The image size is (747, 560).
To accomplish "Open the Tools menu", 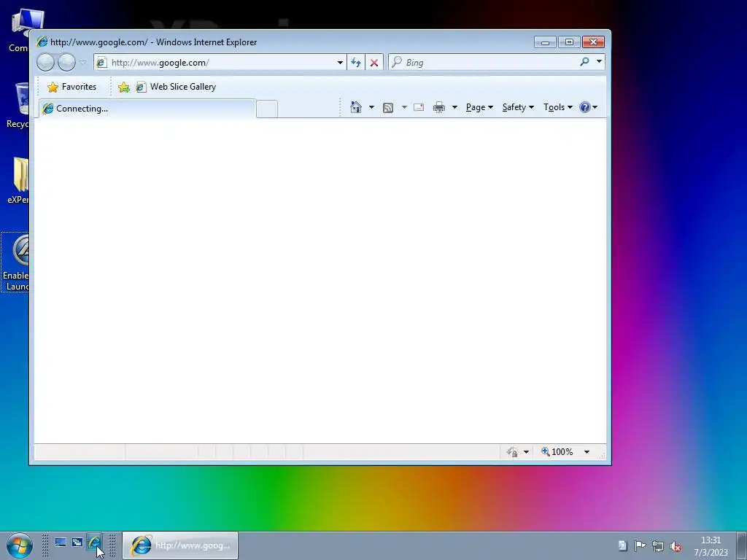I will 558,107.
